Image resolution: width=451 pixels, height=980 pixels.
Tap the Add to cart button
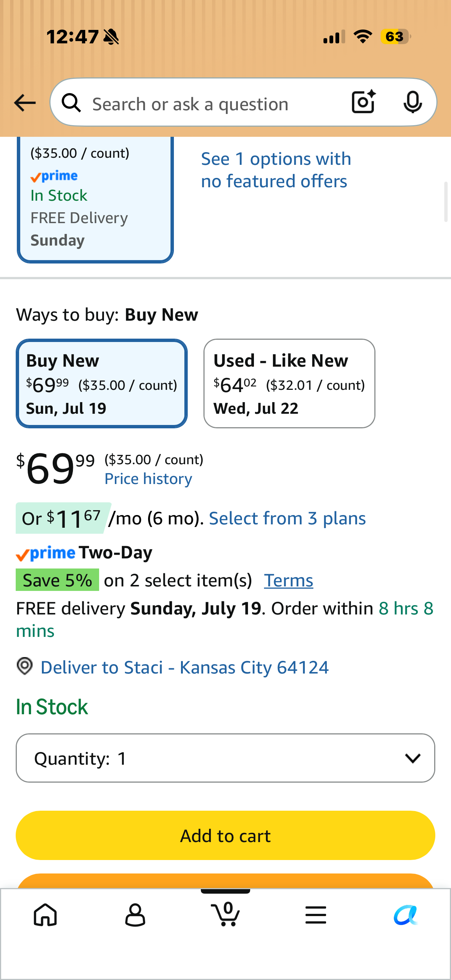tap(225, 835)
